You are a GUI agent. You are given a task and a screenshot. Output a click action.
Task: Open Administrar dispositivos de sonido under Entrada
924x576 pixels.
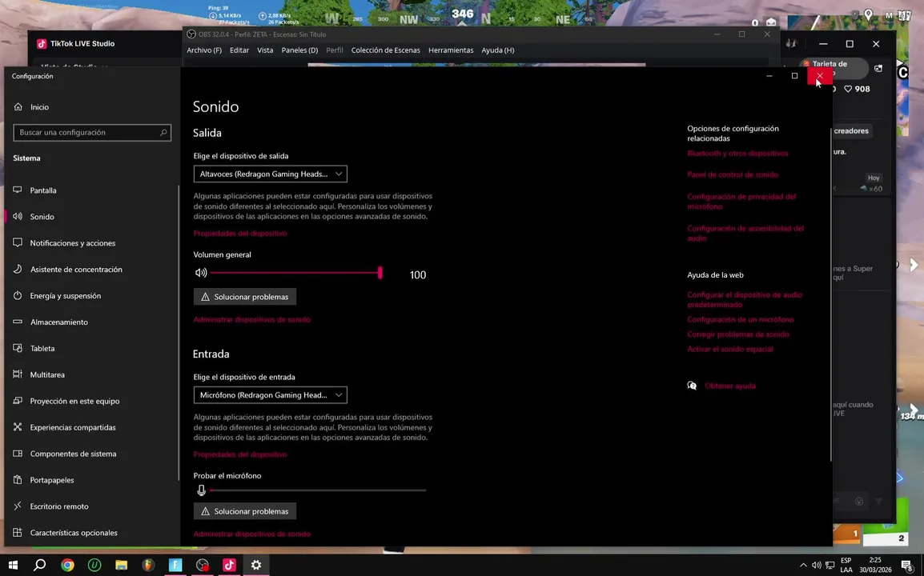(251, 534)
